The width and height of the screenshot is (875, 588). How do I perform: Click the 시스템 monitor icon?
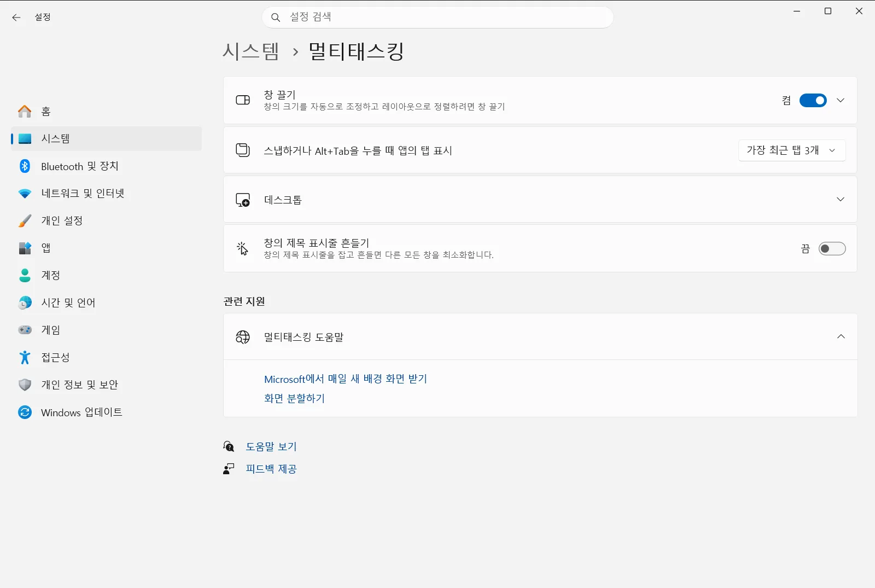click(x=25, y=139)
